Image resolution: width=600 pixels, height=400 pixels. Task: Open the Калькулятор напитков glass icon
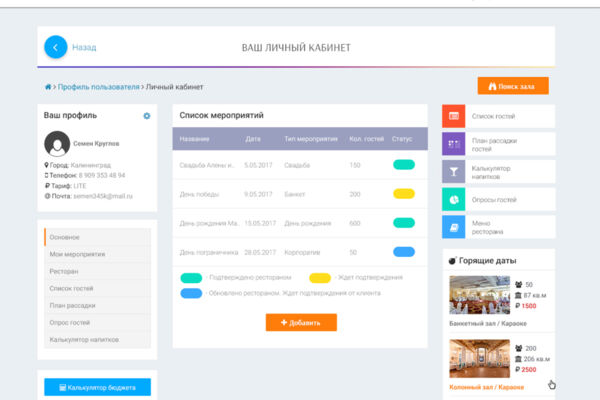pyautogui.click(x=453, y=171)
